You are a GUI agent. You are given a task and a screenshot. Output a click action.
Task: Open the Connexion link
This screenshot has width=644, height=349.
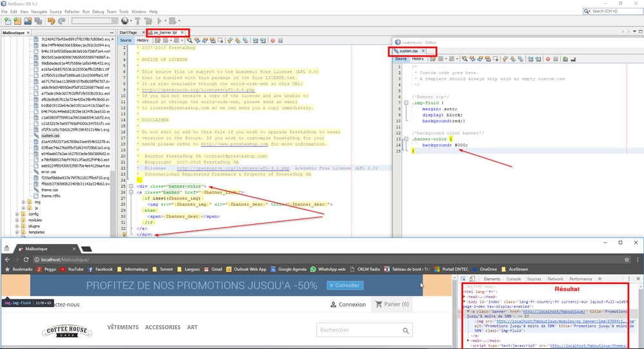(x=348, y=305)
